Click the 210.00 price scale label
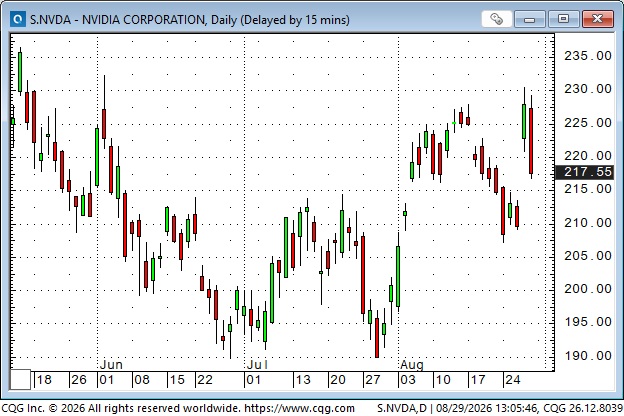Screen dimensions: 624x416 pos(587,223)
